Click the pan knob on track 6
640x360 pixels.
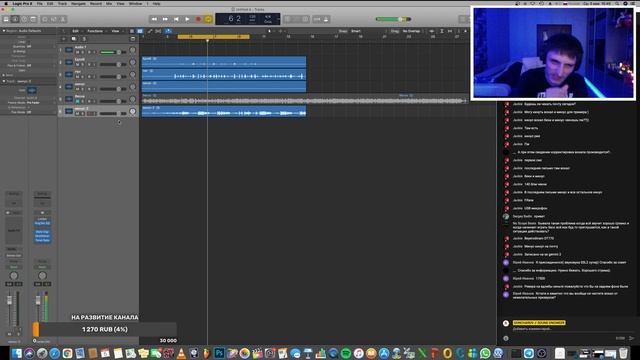[133, 111]
